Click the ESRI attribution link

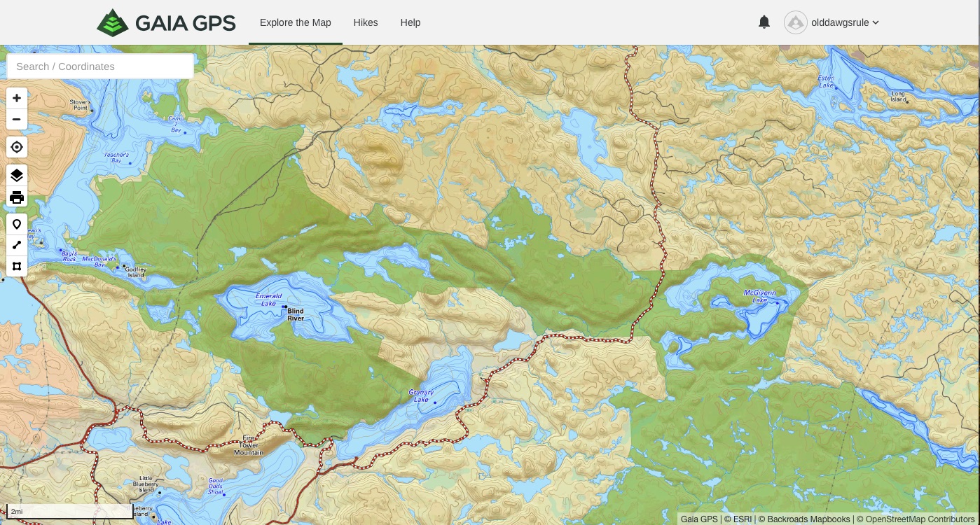coord(742,519)
